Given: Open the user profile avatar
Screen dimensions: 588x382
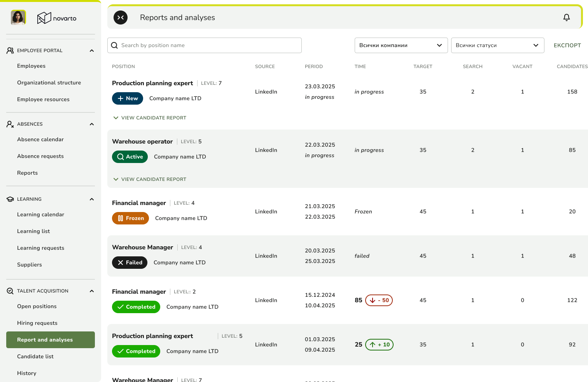Looking at the screenshot, I should [18, 18].
